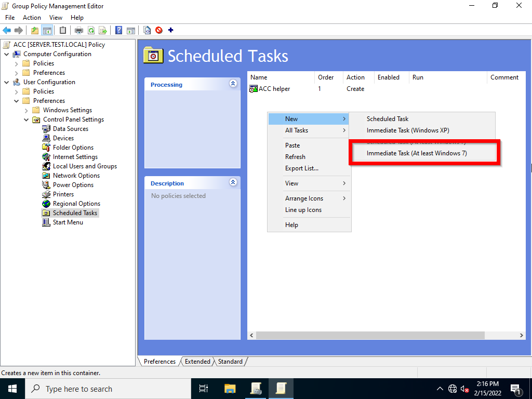Click the Export List toolbar icon
Image resolution: width=532 pixels, height=399 pixels.
[x=103, y=30]
